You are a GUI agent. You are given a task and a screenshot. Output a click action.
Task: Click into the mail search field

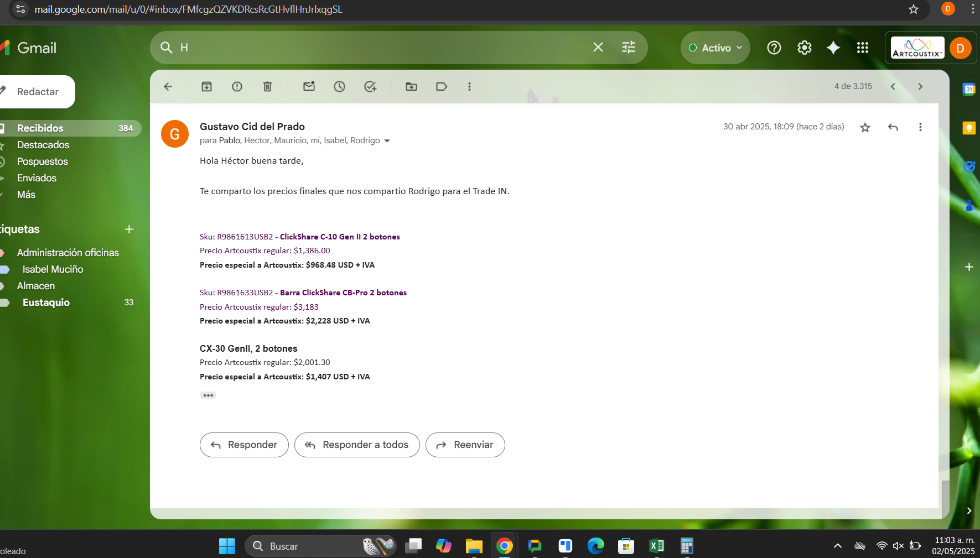[x=382, y=48]
